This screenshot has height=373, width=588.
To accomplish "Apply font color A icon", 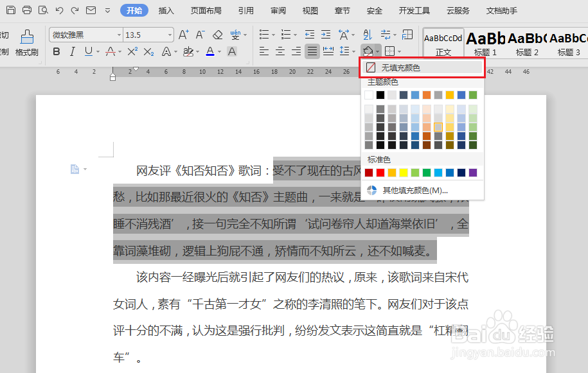I will 210,51.
